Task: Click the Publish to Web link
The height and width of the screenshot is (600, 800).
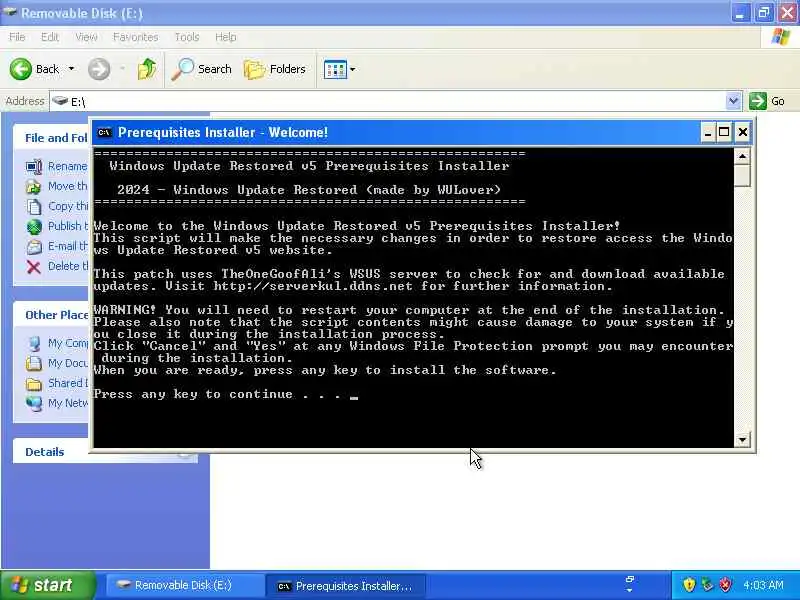Action: [67, 226]
